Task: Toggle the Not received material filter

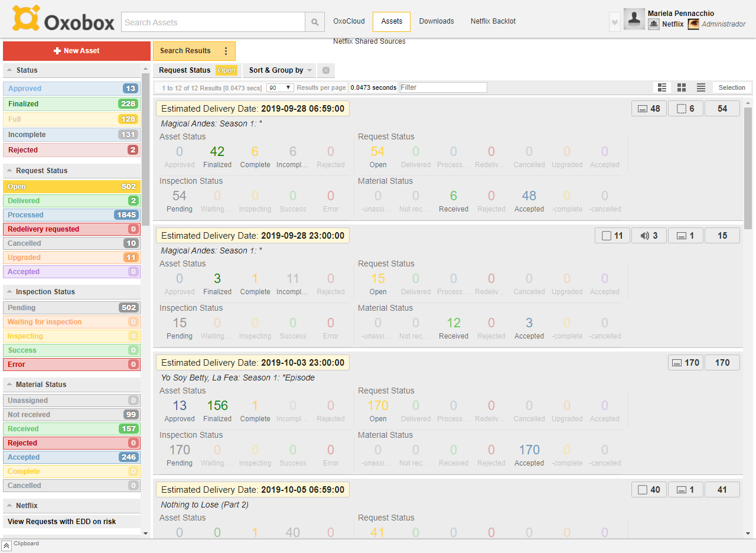Action: pos(71,415)
